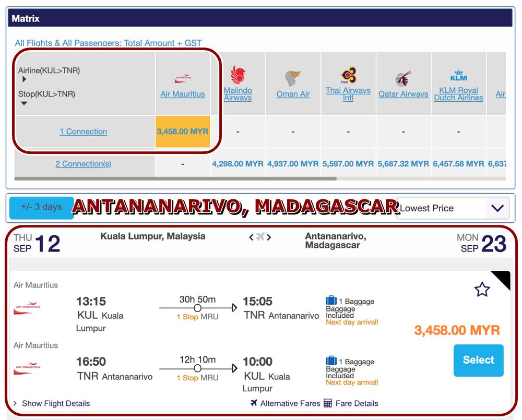Click Air Mauritius logo on 13:15 flight

tap(27, 308)
